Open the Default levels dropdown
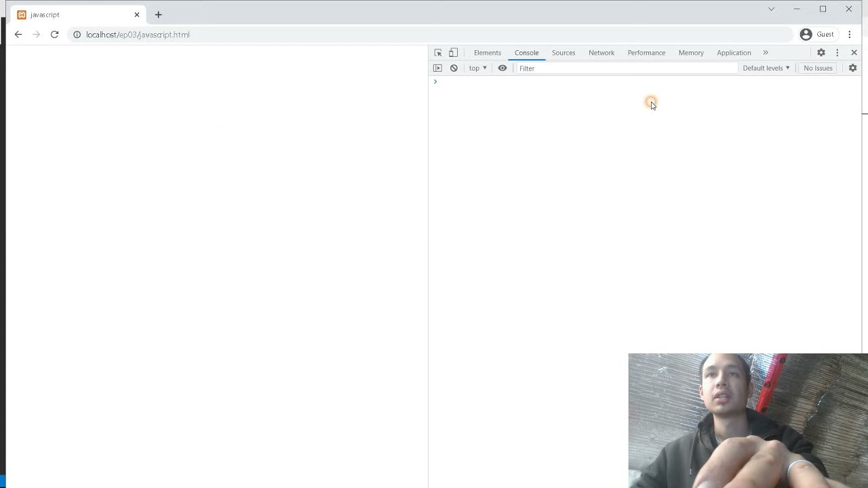 coord(766,68)
